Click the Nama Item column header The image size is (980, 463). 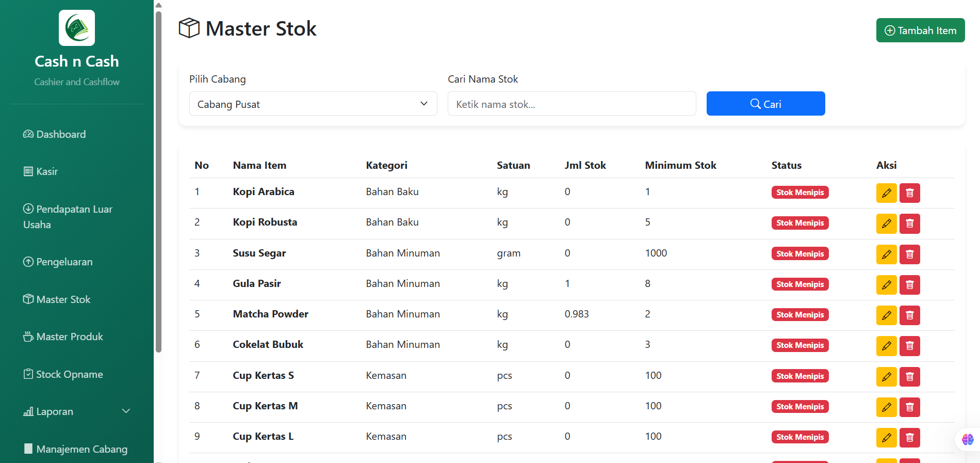pos(259,165)
